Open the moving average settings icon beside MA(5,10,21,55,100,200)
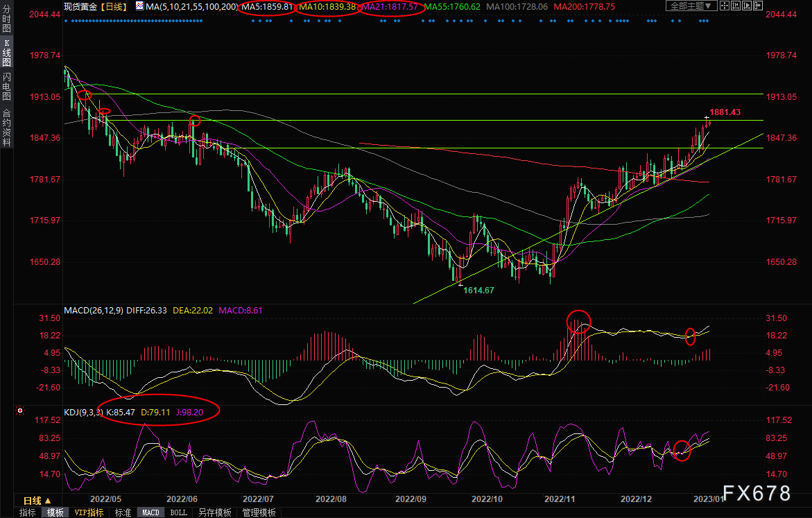The width and height of the screenshot is (812, 518). click(x=139, y=6)
